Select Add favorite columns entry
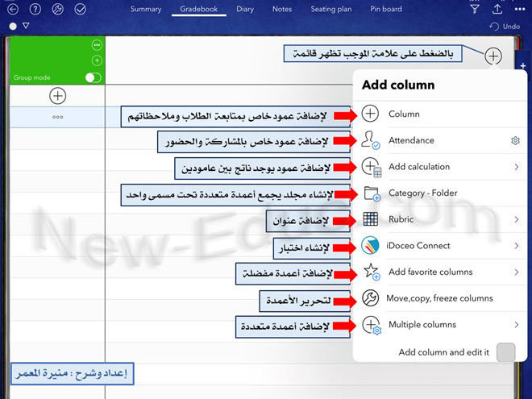The width and height of the screenshot is (532, 399). [x=440, y=272]
